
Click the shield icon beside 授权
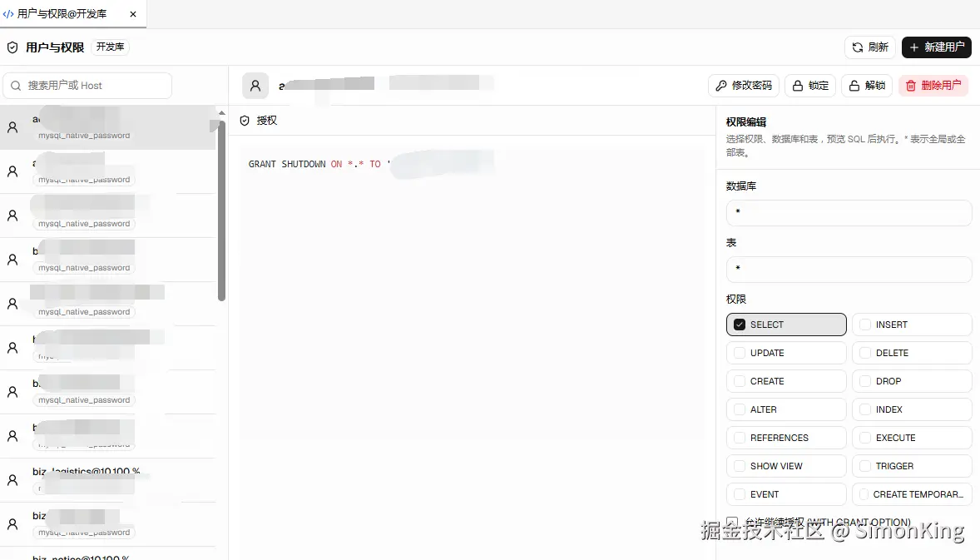(245, 121)
